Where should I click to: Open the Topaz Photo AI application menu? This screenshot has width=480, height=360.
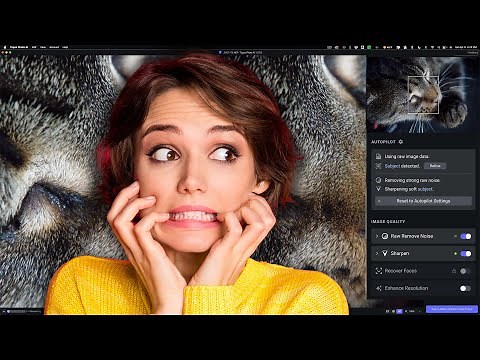[19, 47]
